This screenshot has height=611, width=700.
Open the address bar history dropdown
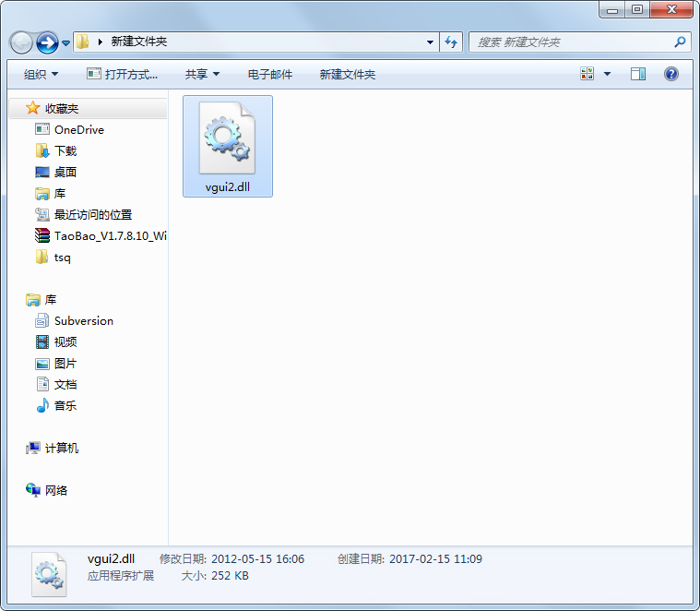(431, 42)
